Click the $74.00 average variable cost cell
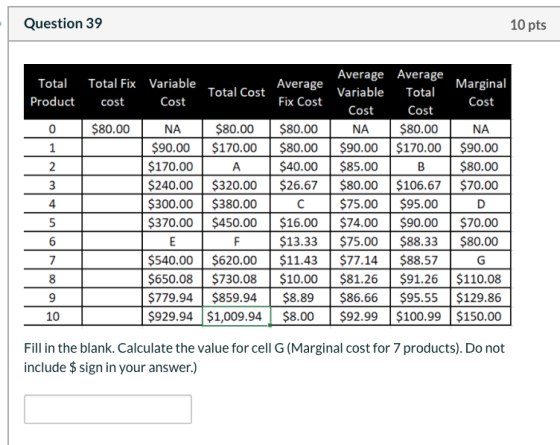This screenshot has width=560, height=445. (x=361, y=222)
